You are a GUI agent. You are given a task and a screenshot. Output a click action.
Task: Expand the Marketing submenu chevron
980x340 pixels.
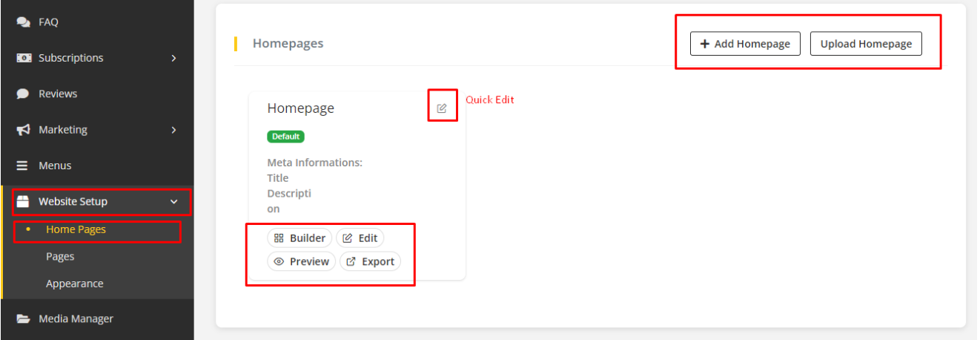pyautogui.click(x=174, y=130)
